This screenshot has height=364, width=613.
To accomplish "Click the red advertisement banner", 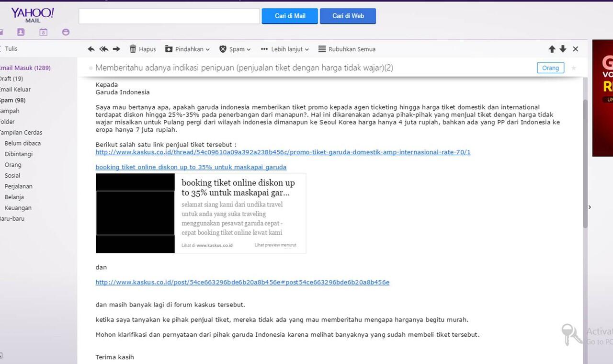I will 602,98.
